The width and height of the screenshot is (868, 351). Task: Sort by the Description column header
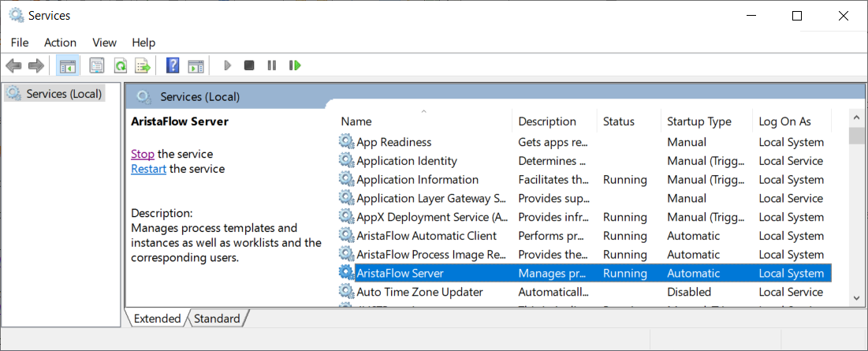pyautogui.click(x=555, y=121)
